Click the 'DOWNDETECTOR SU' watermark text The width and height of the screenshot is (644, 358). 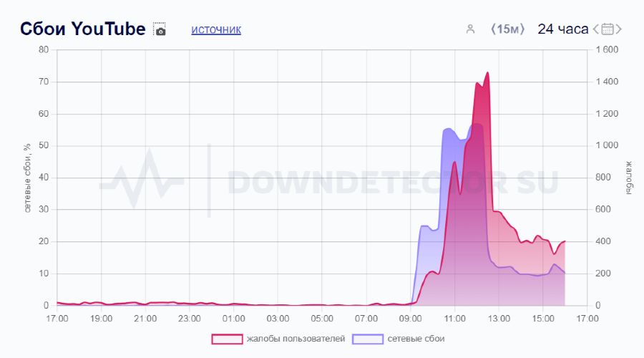pyautogui.click(x=392, y=182)
